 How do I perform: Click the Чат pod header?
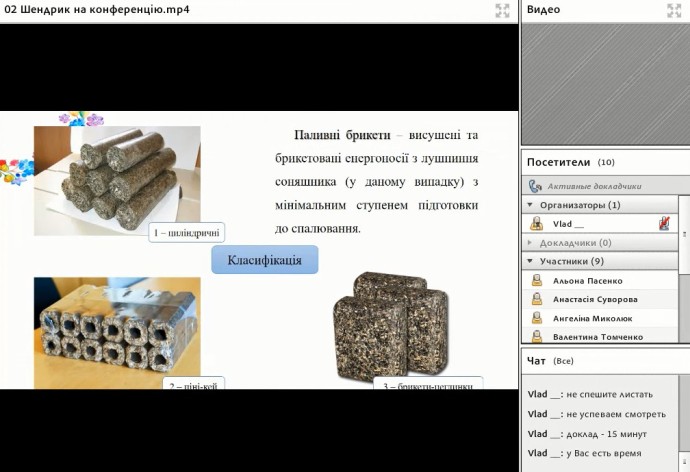coord(600,360)
